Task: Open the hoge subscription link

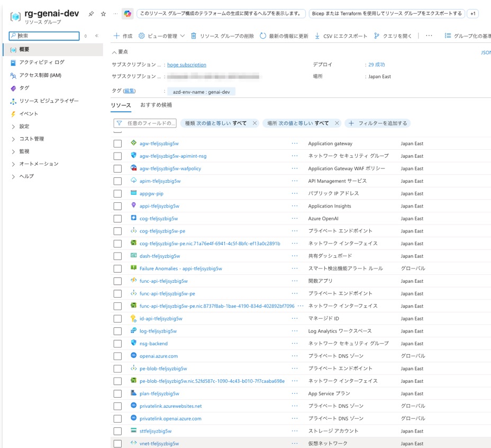Action: tap(187, 65)
